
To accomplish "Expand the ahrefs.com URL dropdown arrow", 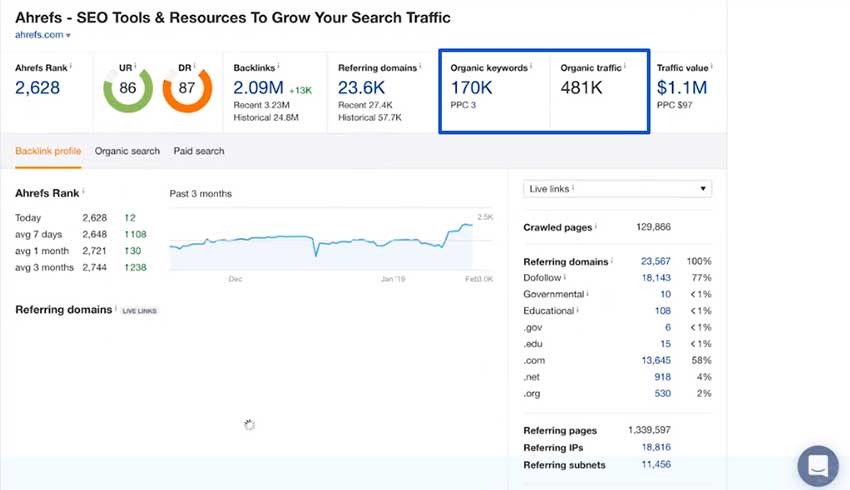I will (x=68, y=35).
